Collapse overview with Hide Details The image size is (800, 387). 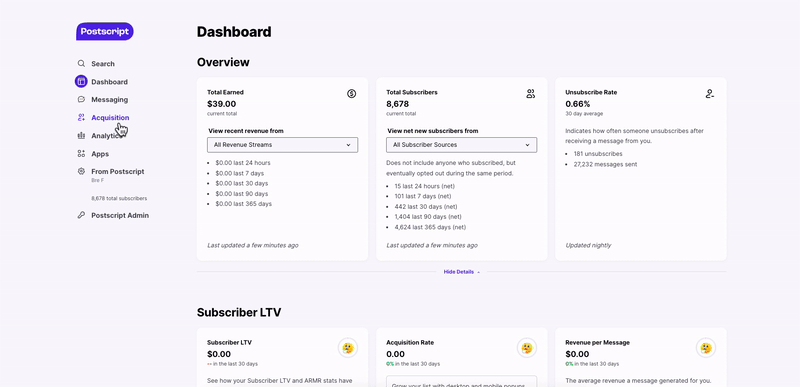pos(462,272)
